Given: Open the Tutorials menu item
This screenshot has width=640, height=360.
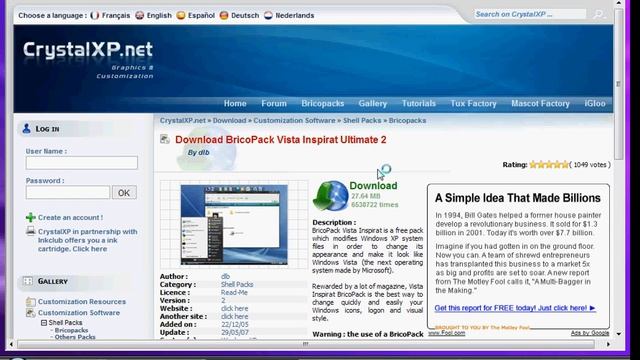Looking at the screenshot, I should click(419, 104).
